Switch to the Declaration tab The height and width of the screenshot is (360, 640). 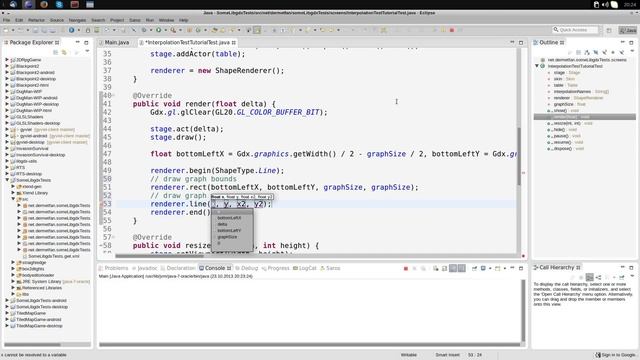(178, 268)
